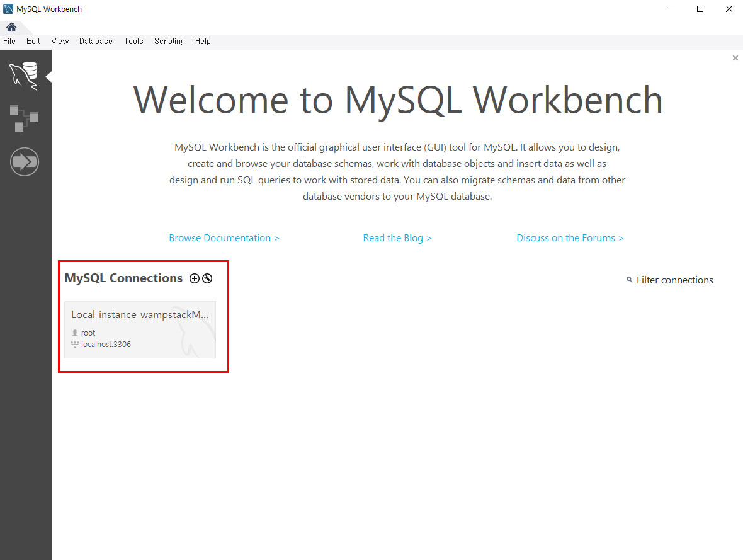Open the File menu
The height and width of the screenshot is (560, 743).
(x=9, y=41)
